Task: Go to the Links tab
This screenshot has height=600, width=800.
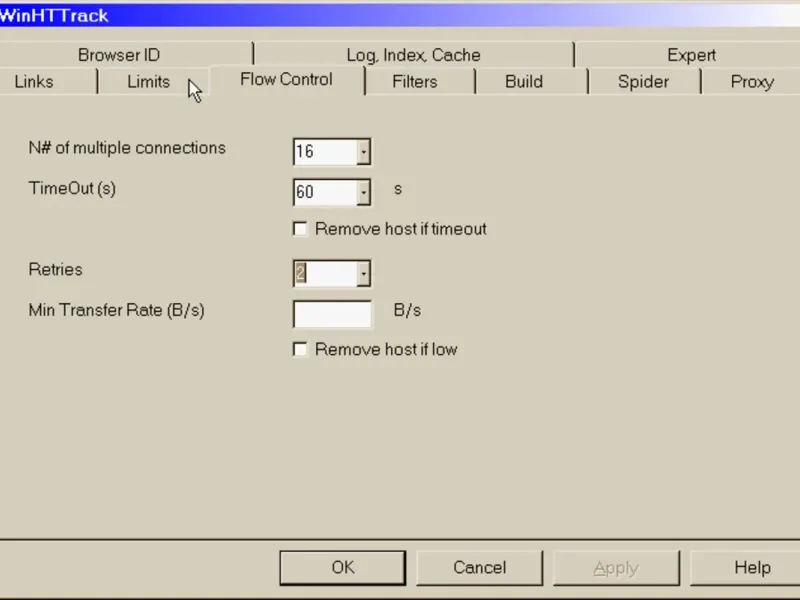Action: (34, 82)
